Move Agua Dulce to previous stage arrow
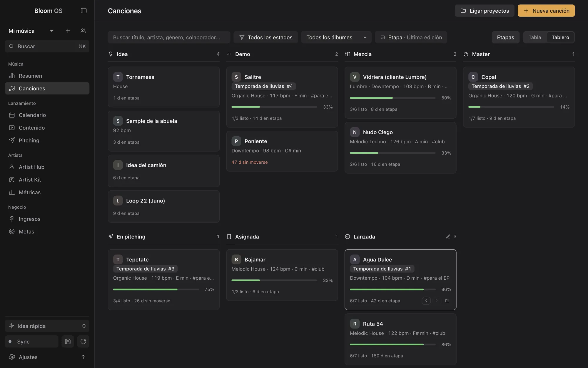588x368 pixels. pos(426,301)
